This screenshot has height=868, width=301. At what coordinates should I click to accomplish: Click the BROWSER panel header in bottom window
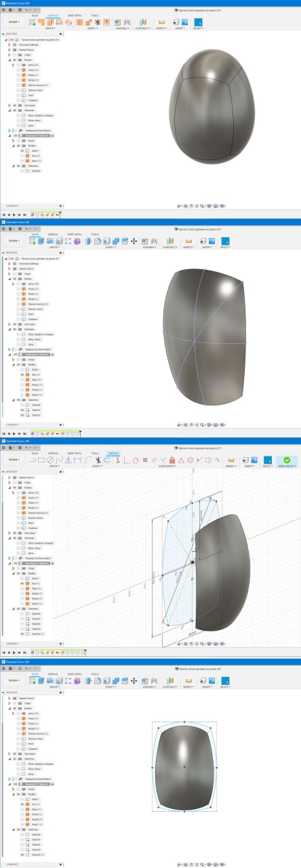(x=12, y=692)
